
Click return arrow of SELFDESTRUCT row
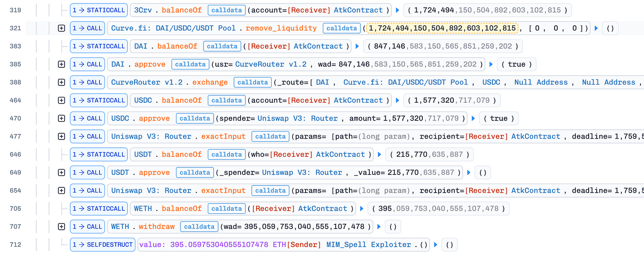coord(436,244)
